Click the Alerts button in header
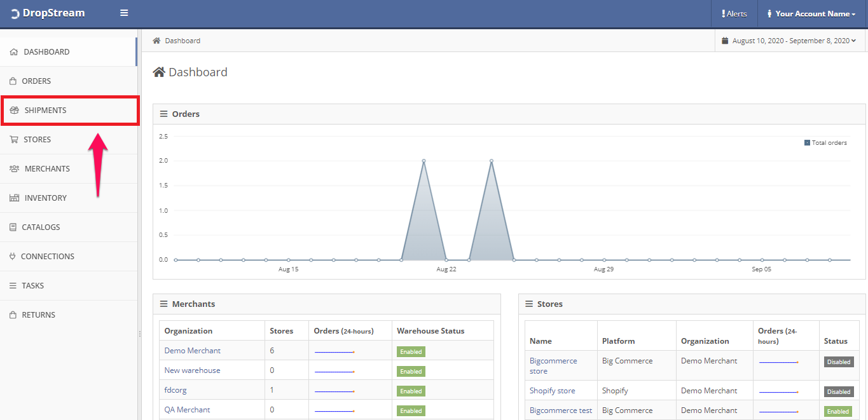The width and height of the screenshot is (868, 420). [x=734, y=14]
